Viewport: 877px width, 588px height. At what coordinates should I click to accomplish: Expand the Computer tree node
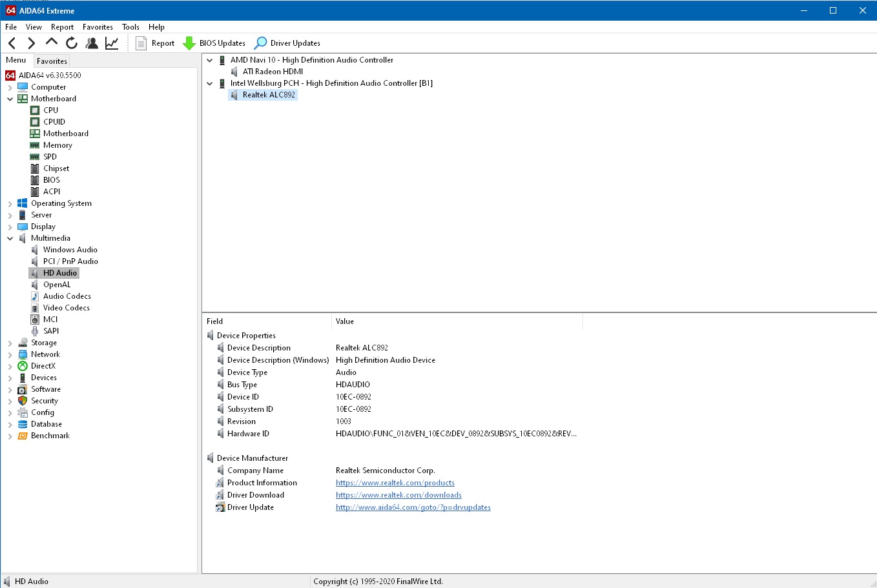10,87
